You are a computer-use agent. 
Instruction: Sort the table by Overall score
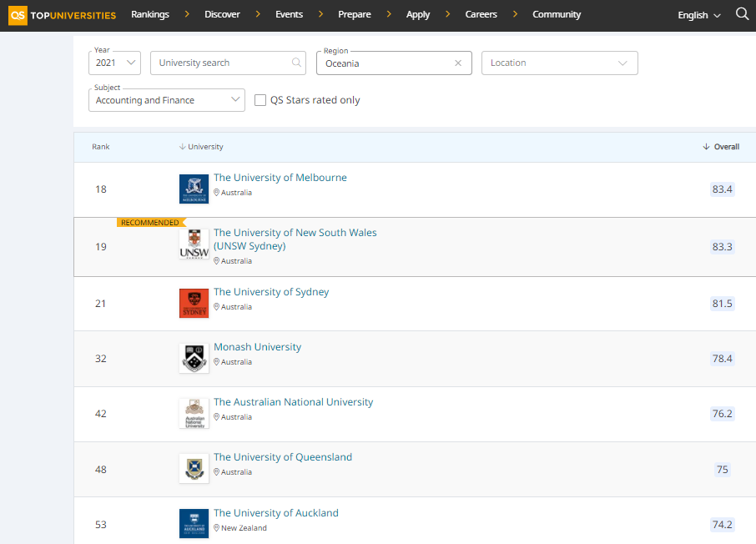coord(722,147)
